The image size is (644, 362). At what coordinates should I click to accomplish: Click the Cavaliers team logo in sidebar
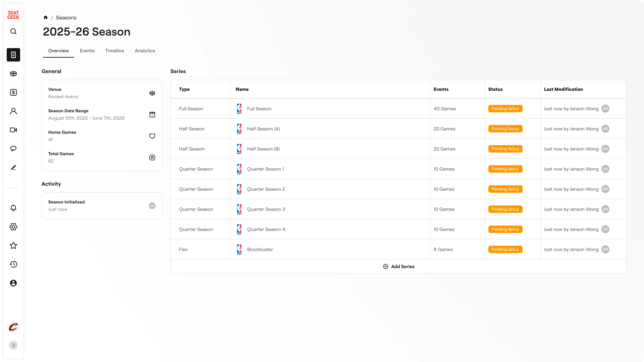[13, 327]
